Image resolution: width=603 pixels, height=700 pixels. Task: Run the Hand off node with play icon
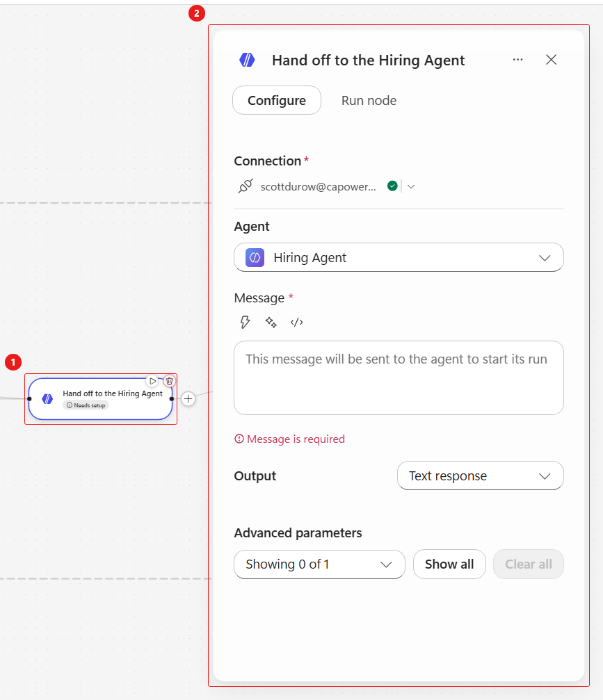[x=153, y=381]
